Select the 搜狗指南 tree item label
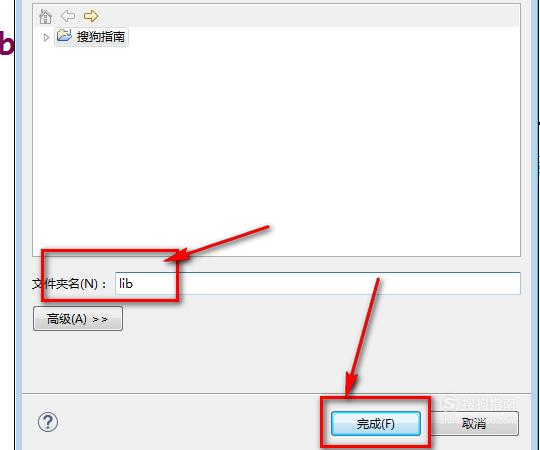Viewport: 540px width, 450px height. (100, 37)
